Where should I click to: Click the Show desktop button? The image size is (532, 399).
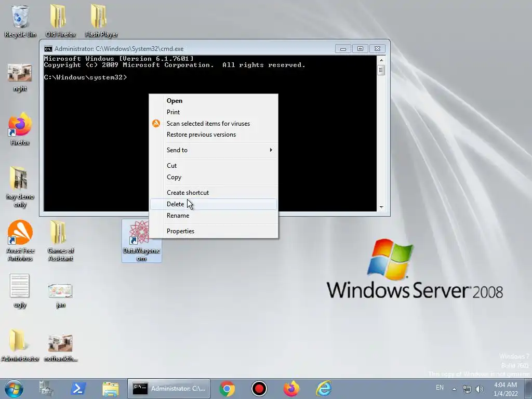[x=528, y=389]
